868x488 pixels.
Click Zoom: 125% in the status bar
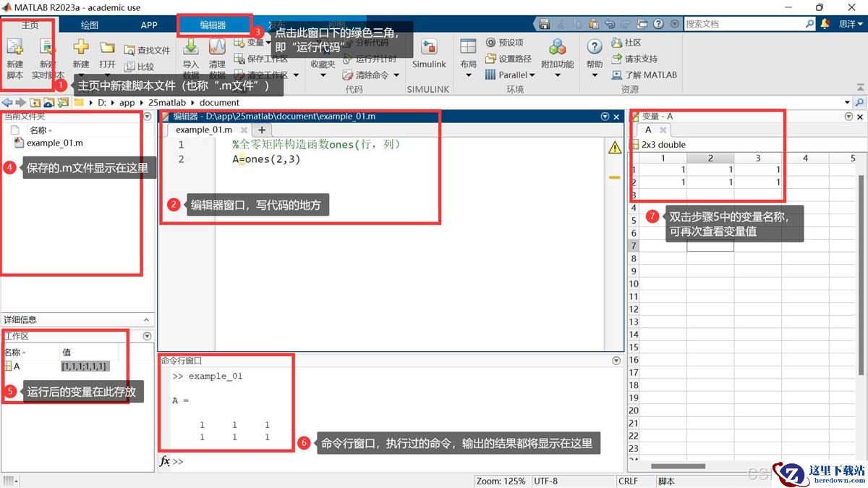pyautogui.click(x=501, y=481)
